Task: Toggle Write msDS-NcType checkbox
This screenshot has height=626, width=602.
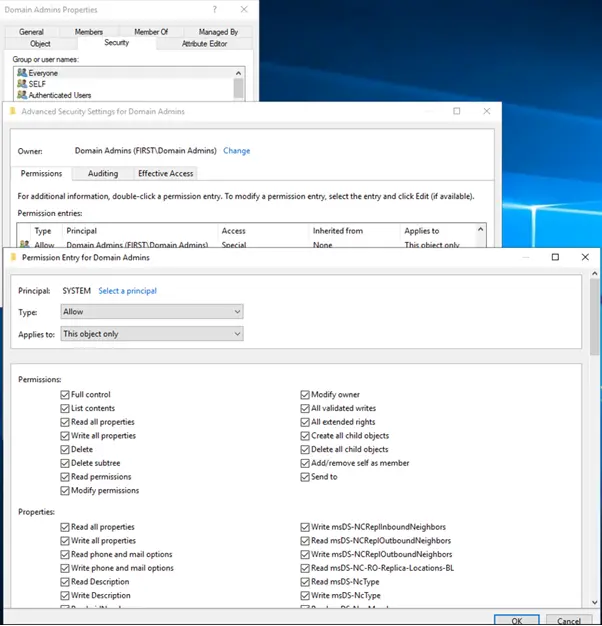Action: point(305,595)
